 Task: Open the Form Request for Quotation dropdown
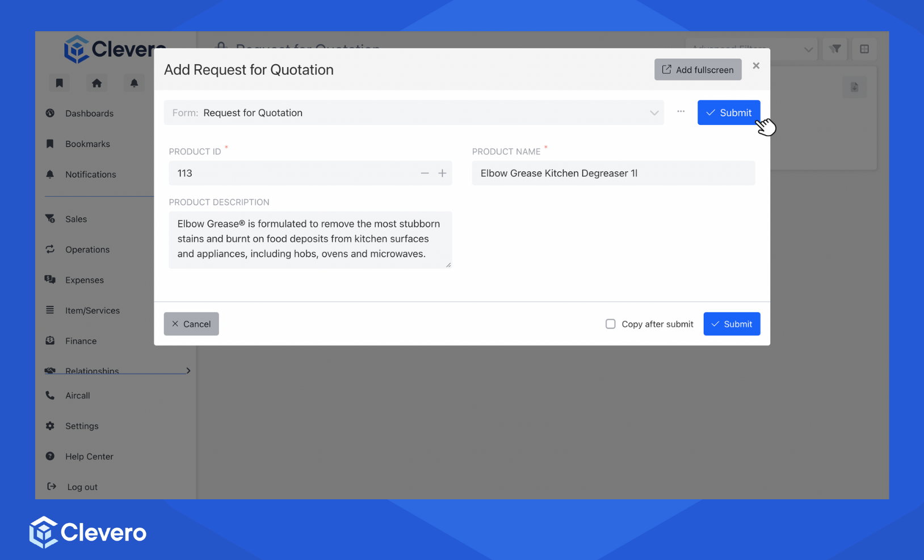[x=414, y=113]
